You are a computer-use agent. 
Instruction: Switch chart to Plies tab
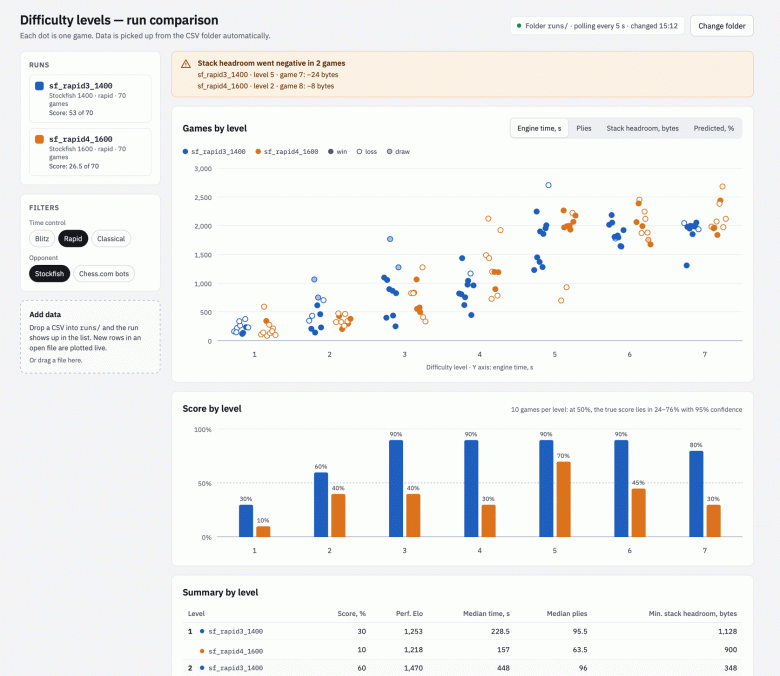[x=584, y=128]
